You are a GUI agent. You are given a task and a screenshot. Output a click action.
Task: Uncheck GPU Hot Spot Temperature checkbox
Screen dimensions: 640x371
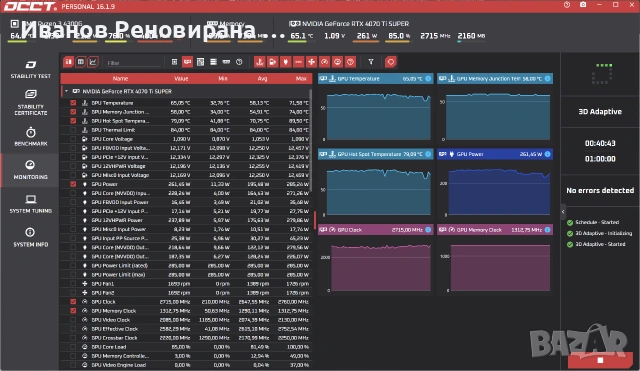pos(73,121)
